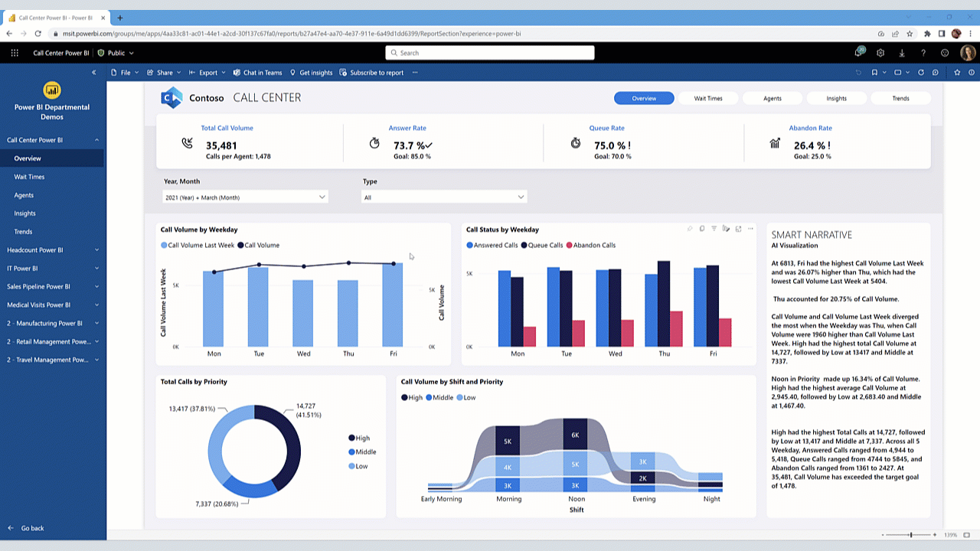Open the Year, Month slicer dropdown
Image resolution: width=980 pixels, height=551 pixels.
(245, 197)
